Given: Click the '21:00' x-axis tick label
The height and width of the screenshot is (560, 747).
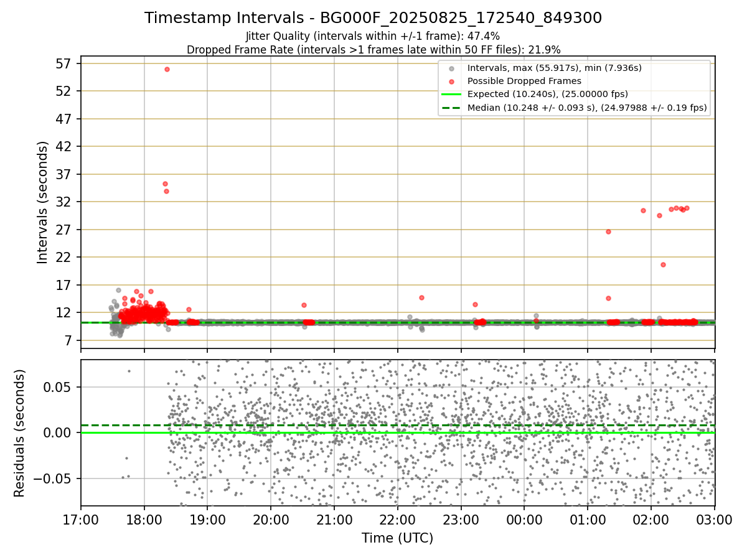Looking at the screenshot, I should pyautogui.click(x=334, y=520).
